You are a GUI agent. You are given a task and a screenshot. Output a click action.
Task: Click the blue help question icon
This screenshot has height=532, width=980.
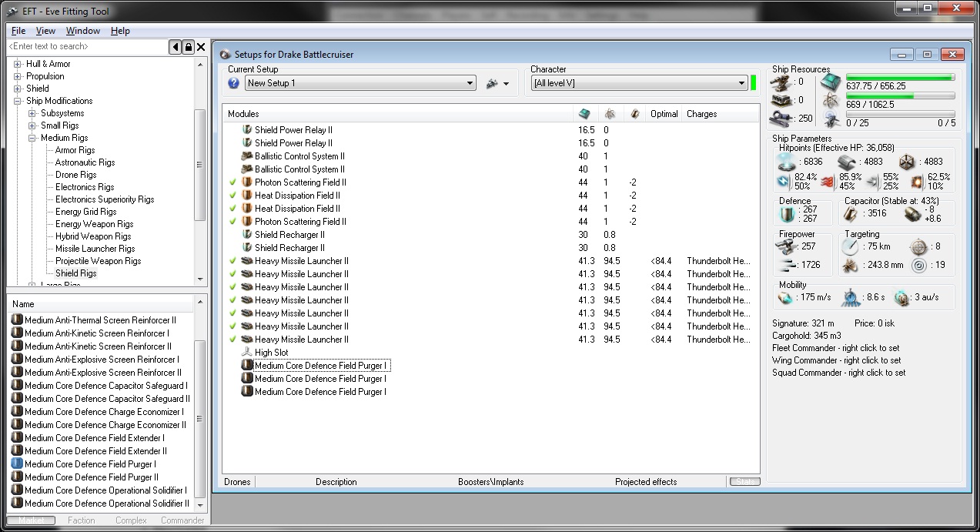234,83
